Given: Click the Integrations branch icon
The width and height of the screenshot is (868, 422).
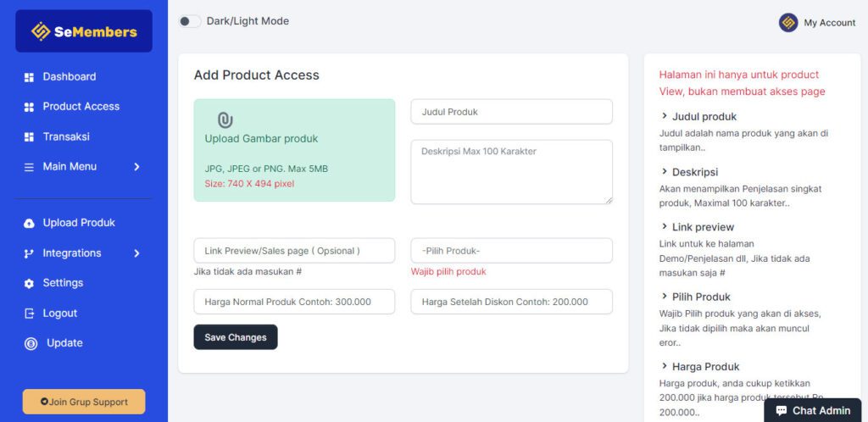Looking at the screenshot, I should coord(29,253).
